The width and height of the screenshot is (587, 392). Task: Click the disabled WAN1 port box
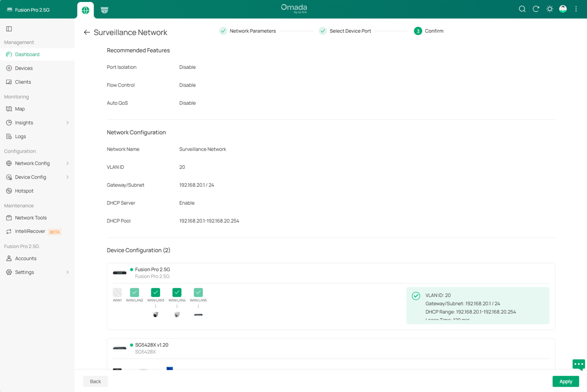(117, 292)
